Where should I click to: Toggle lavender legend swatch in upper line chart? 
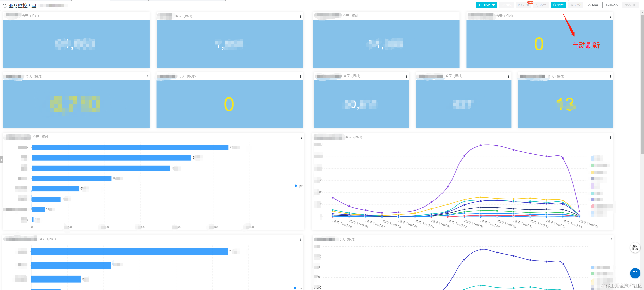(593, 186)
